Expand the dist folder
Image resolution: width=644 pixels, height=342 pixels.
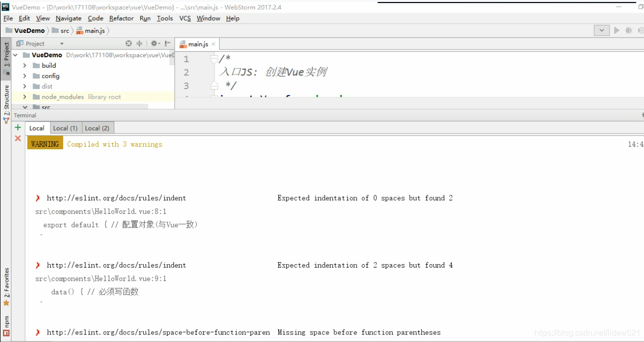point(25,87)
